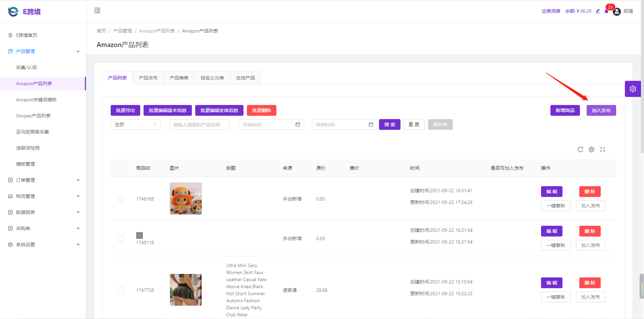The width and height of the screenshot is (644, 319).
Task: Switch to the 自定义分类 tab
Action: (212, 78)
